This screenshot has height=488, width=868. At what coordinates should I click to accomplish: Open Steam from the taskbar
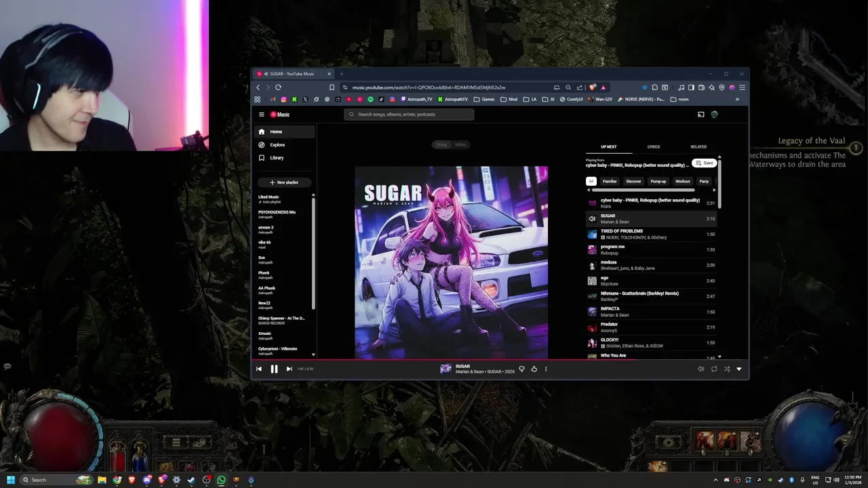point(191,480)
